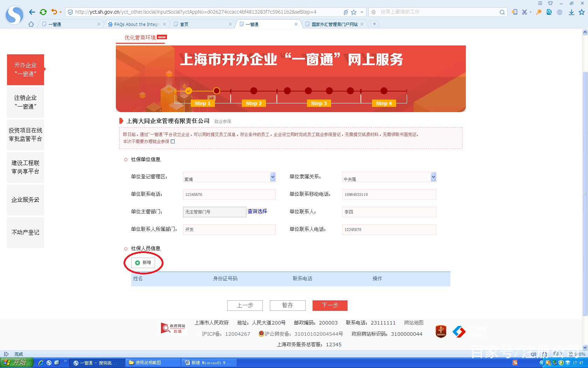Click the 政府网站找错 badge in the footer
Viewport: 588px width, 368px height.
(173, 328)
